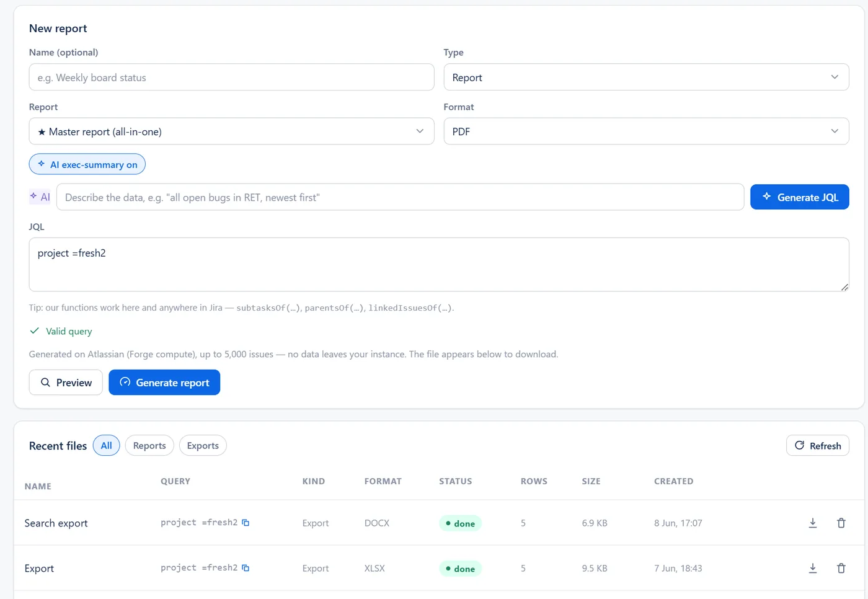This screenshot has width=868, height=599.
Task: Preview the report
Action: click(x=66, y=383)
